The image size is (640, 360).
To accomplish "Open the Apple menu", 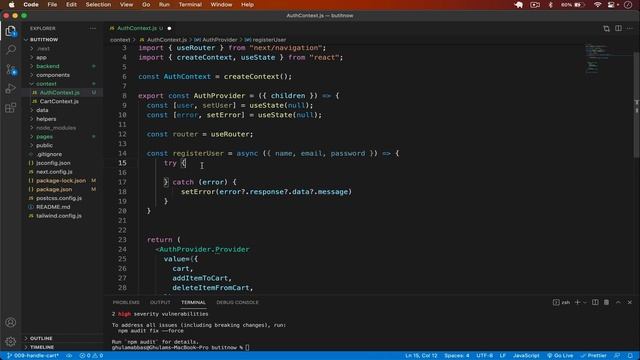I will click(11, 4).
